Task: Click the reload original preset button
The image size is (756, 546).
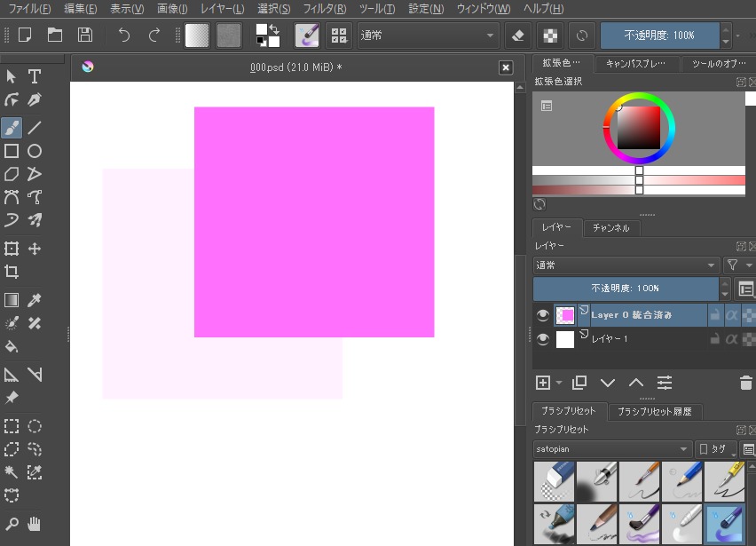Action: [x=582, y=36]
